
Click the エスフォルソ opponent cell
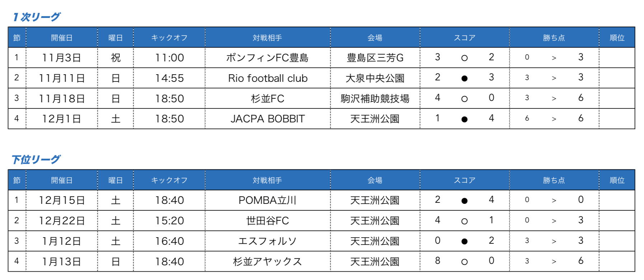pos(267,241)
